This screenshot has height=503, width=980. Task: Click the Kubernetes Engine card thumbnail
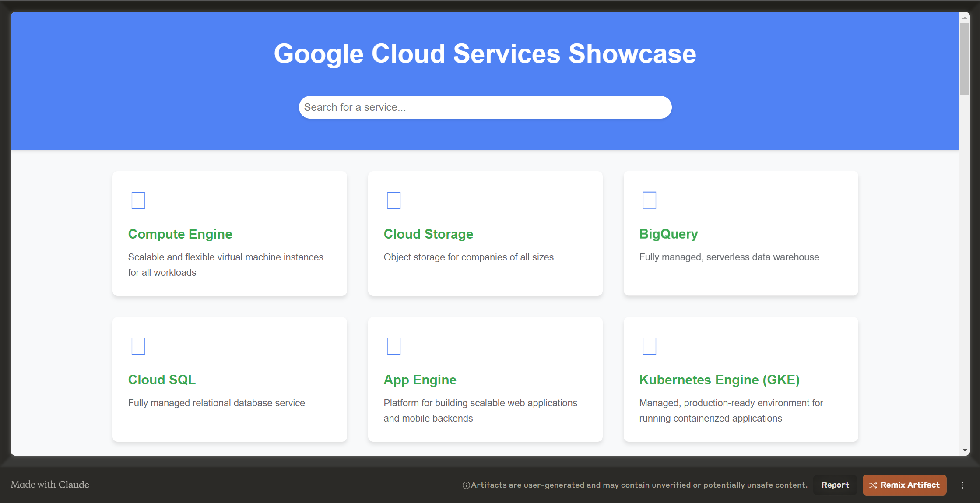pyautogui.click(x=650, y=346)
